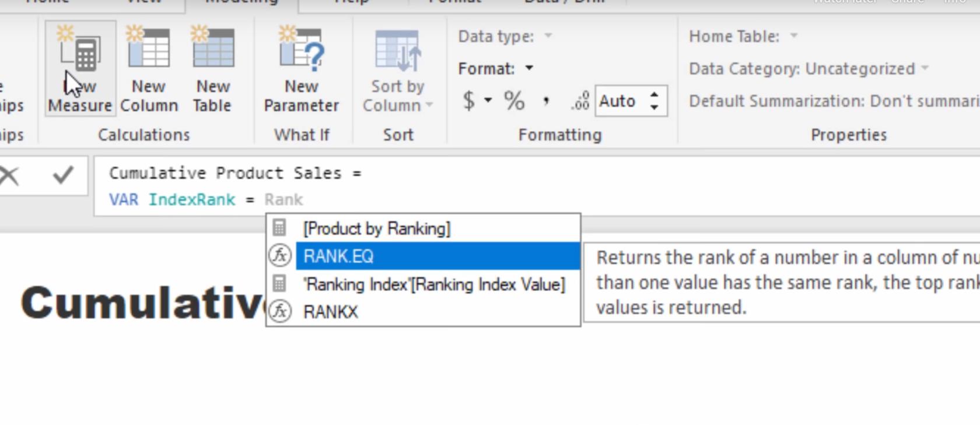Open Sort by Column
The width and height of the screenshot is (980, 425).
[x=398, y=70]
